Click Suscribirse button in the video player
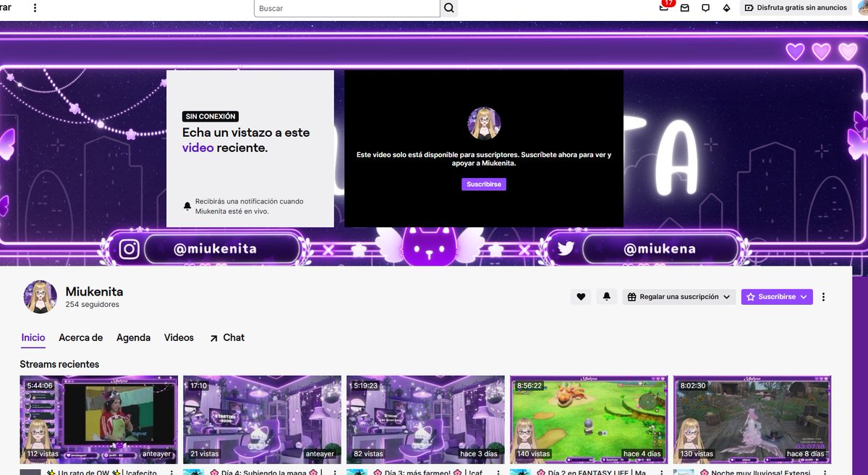 484,185
